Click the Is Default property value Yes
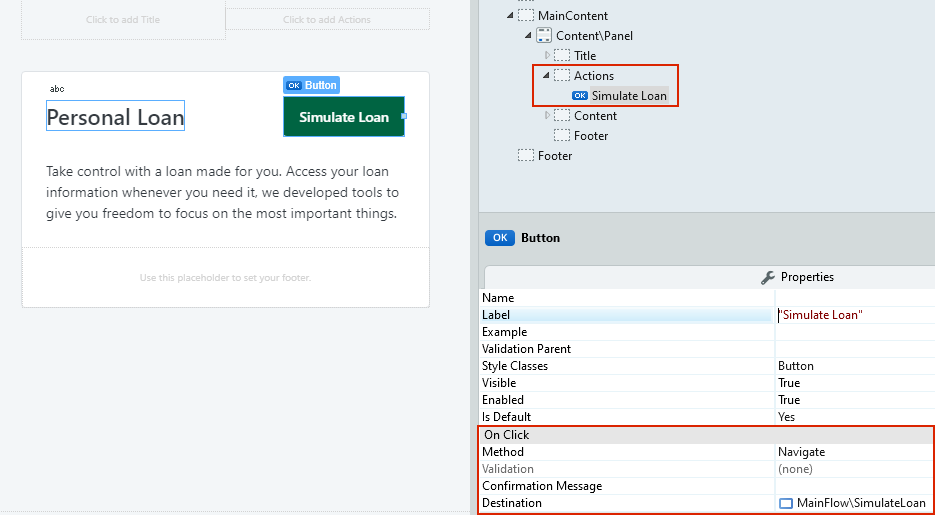This screenshot has height=515, width=935. (x=854, y=417)
